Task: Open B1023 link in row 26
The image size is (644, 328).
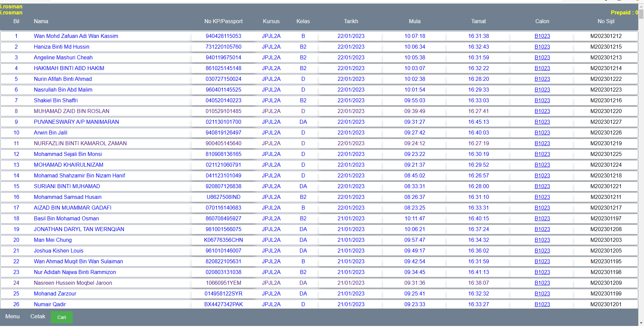Action: tap(542, 304)
